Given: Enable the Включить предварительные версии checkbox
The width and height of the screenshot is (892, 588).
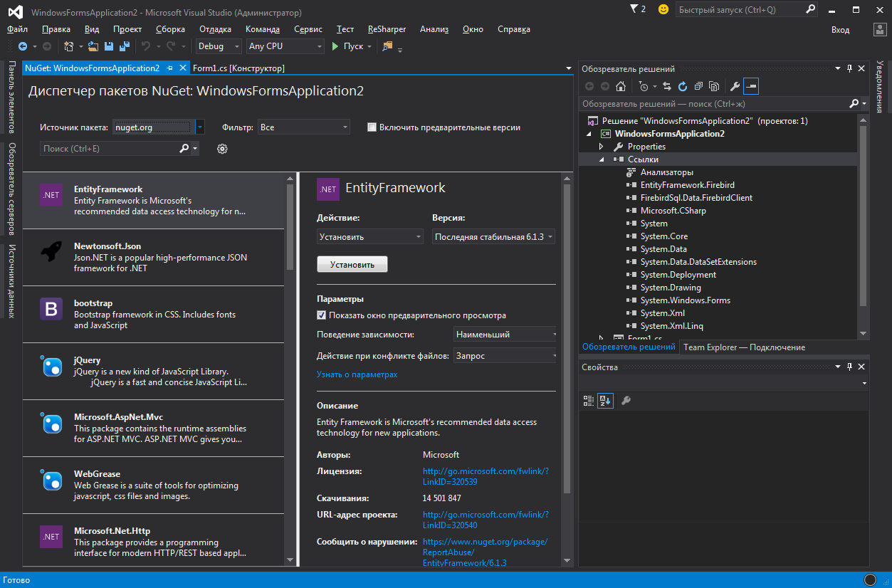Looking at the screenshot, I should [x=372, y=127].
